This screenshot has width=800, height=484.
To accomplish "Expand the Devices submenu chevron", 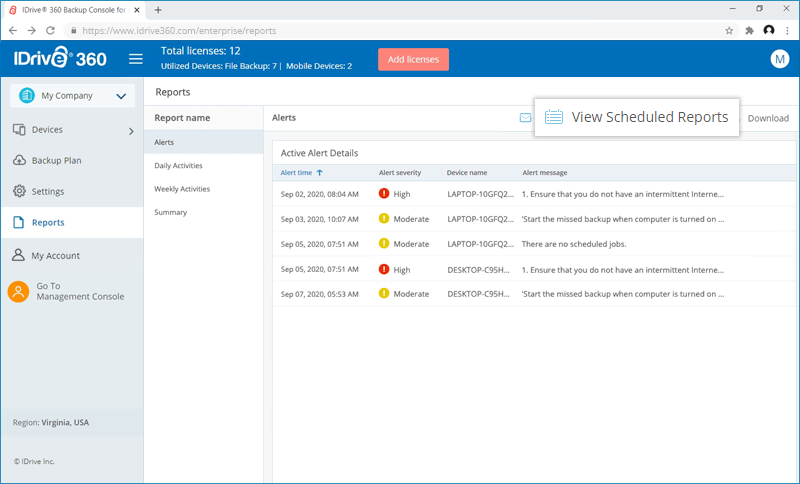I will (131, 131).
